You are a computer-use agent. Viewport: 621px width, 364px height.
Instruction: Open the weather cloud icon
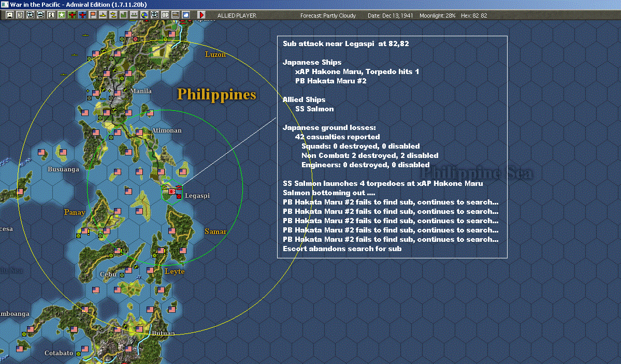pos(186,15)
